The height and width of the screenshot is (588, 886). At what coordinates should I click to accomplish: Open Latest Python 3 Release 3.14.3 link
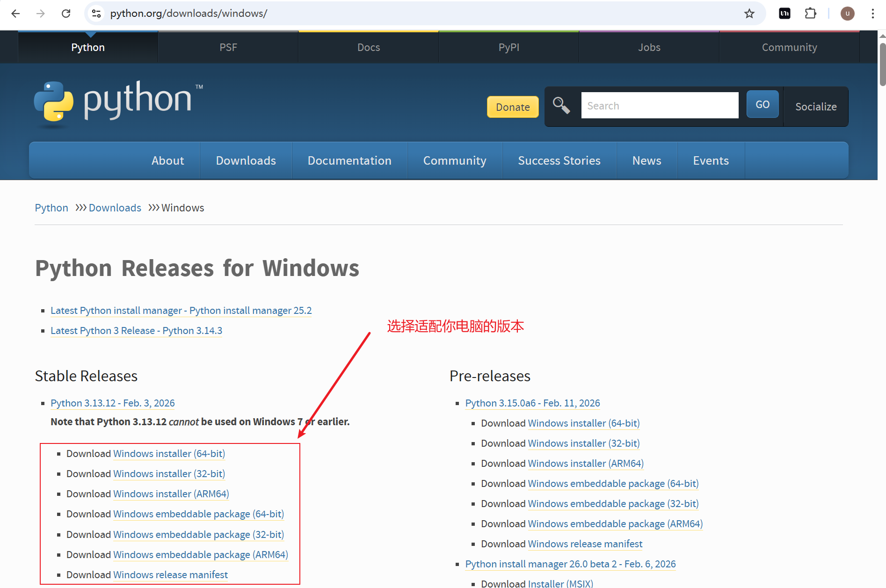click(x=136, y=331)
